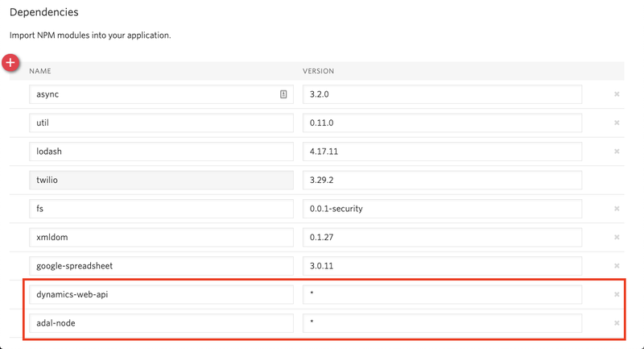Screen dimensions: 644x349
Task: Edit the dynamics-web-api version field
Action: pos(442,294)
